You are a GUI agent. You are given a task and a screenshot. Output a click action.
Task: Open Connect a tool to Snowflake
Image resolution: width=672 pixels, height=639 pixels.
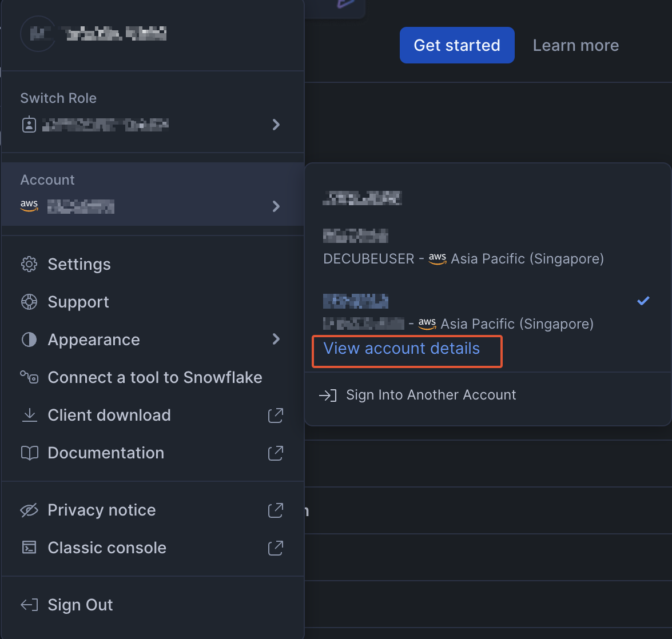coord(155,377)
